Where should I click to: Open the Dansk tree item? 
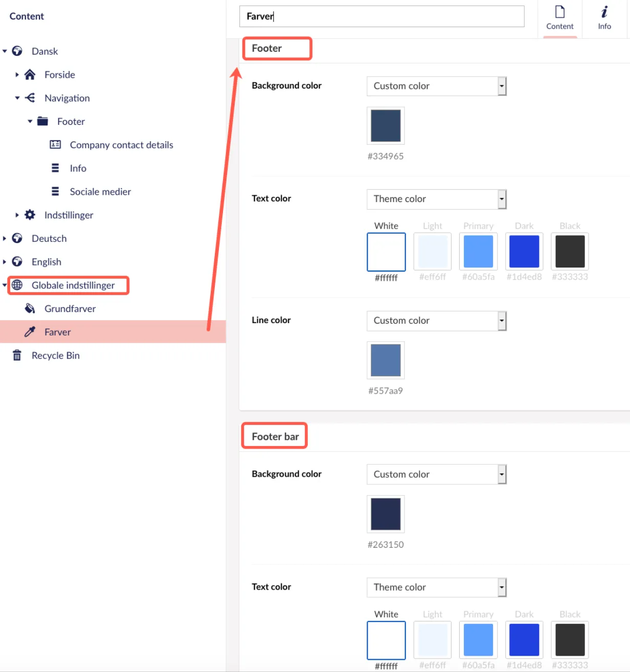coord(45,51)
